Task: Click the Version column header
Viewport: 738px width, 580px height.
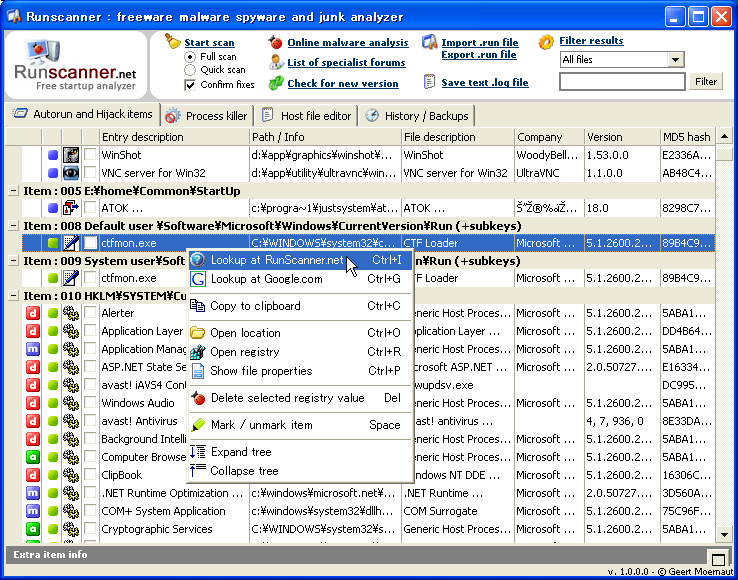Action: 622,137
